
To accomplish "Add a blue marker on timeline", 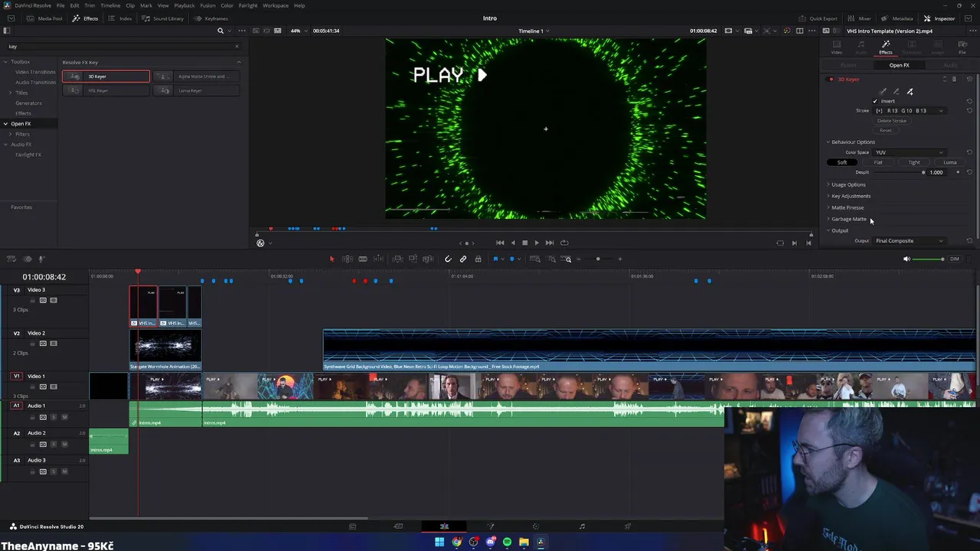I will point(512,259).
